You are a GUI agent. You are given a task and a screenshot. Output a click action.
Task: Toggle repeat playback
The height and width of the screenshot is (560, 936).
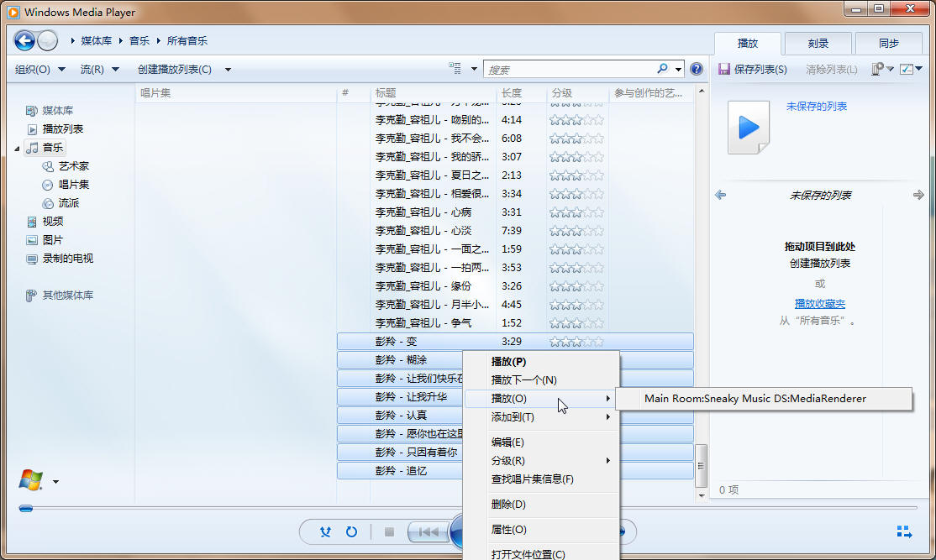[x=351, y=531]
